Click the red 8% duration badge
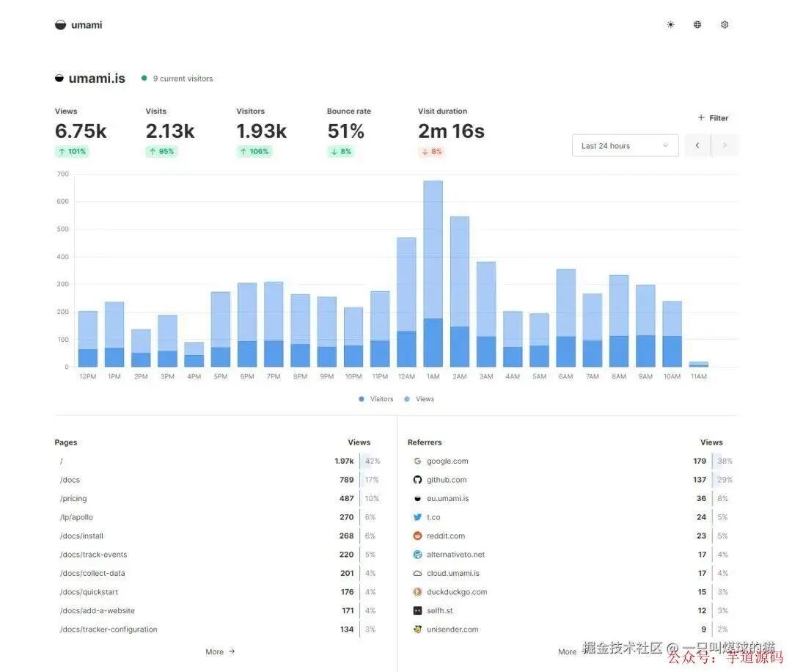This screenshot has width=792, height=672. pyautogui.click(x=431, y=152)
